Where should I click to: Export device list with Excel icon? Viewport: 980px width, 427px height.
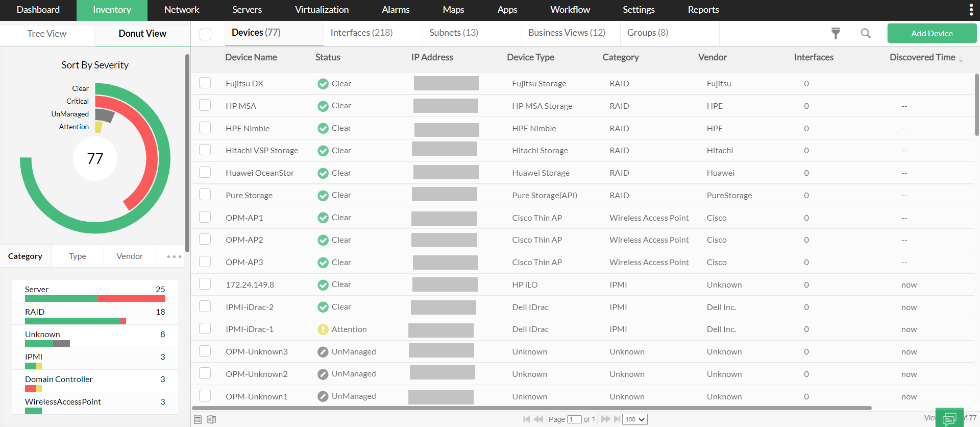[211, 419]
